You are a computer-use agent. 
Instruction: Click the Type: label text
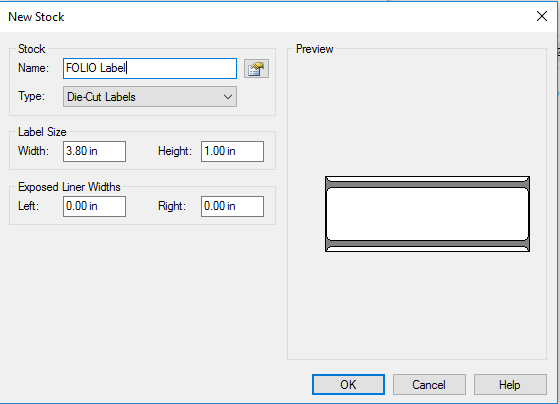[31, 96]
